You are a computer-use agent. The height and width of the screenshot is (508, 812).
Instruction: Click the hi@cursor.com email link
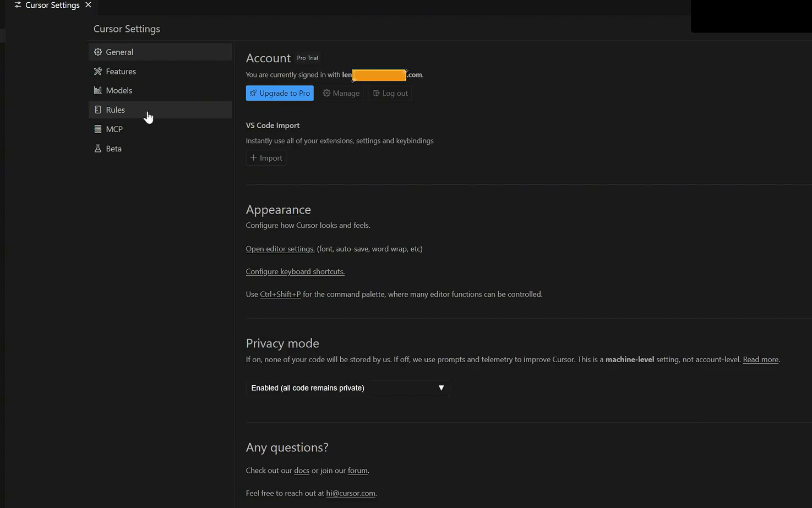[x=351, y=493]
